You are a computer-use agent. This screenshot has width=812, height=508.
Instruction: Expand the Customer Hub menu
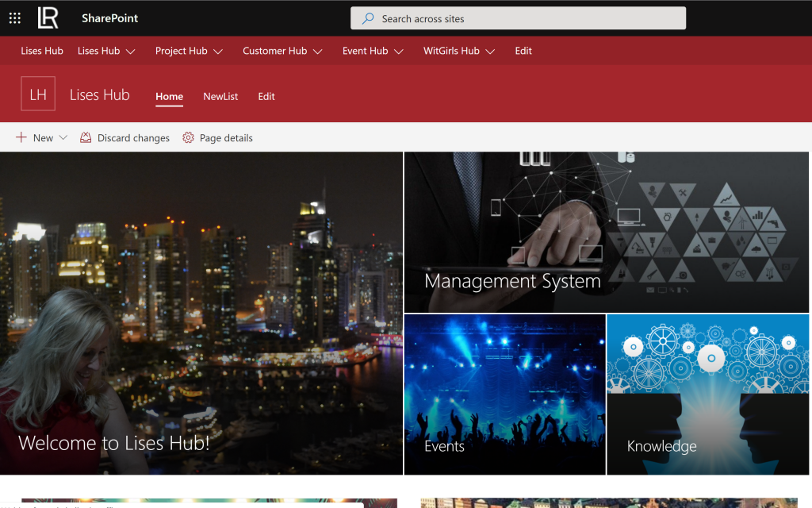pyautogui.click(x=320, y=51)
